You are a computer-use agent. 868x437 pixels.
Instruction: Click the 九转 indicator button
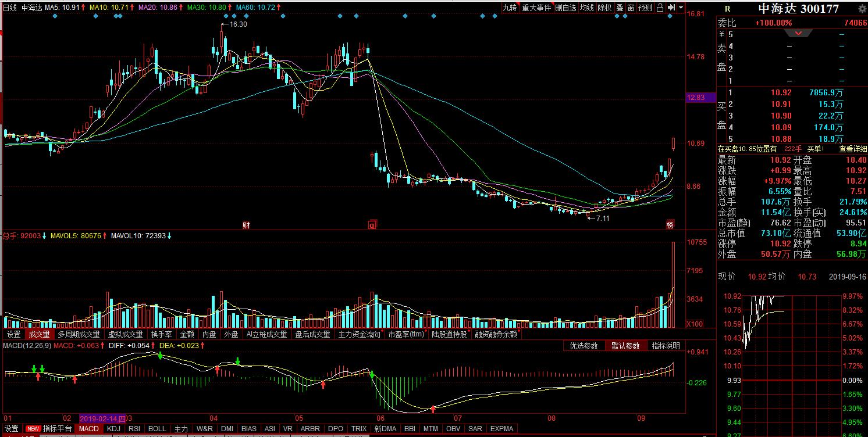coord(510,8)
